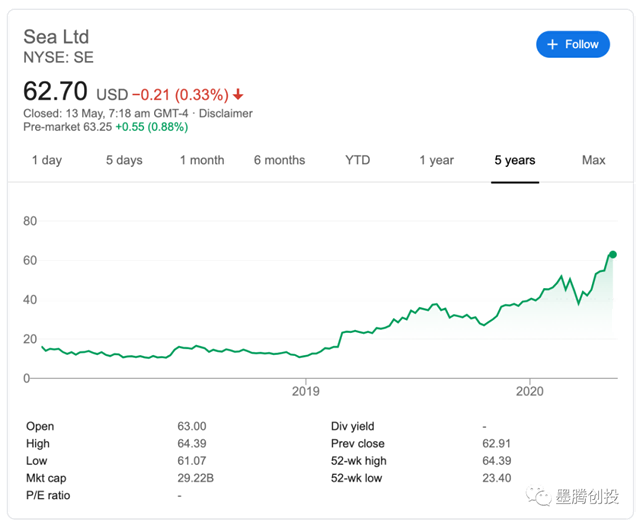Click the green endpoint dot on chart
The image size is (640, 524).
(612, 254)
